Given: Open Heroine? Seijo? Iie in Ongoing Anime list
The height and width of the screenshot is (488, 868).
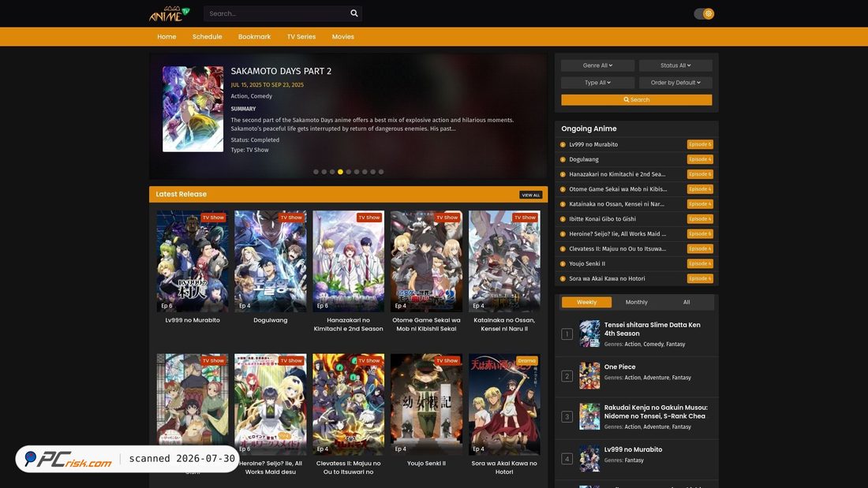Looking at the screenshot, I should point(618,234).
